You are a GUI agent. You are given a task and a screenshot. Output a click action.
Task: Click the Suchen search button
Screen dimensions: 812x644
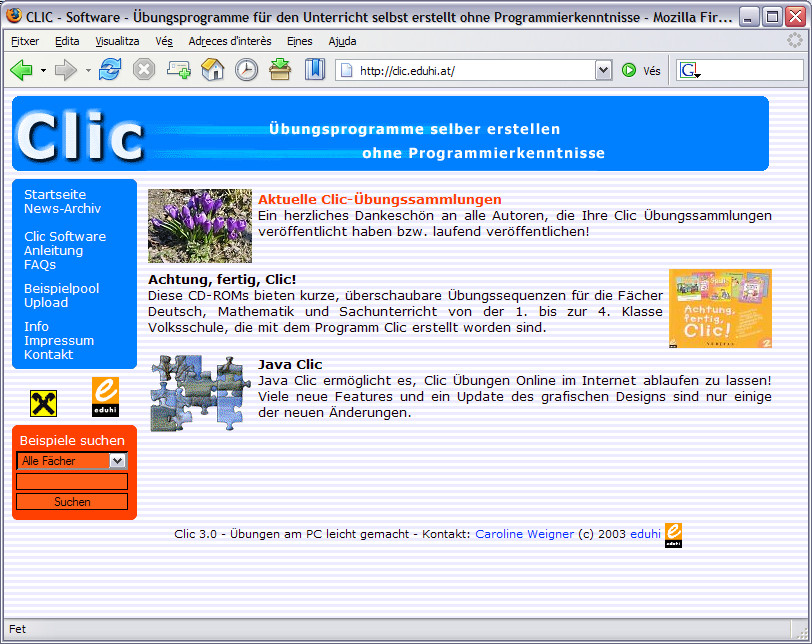click(x=72, y=502)
